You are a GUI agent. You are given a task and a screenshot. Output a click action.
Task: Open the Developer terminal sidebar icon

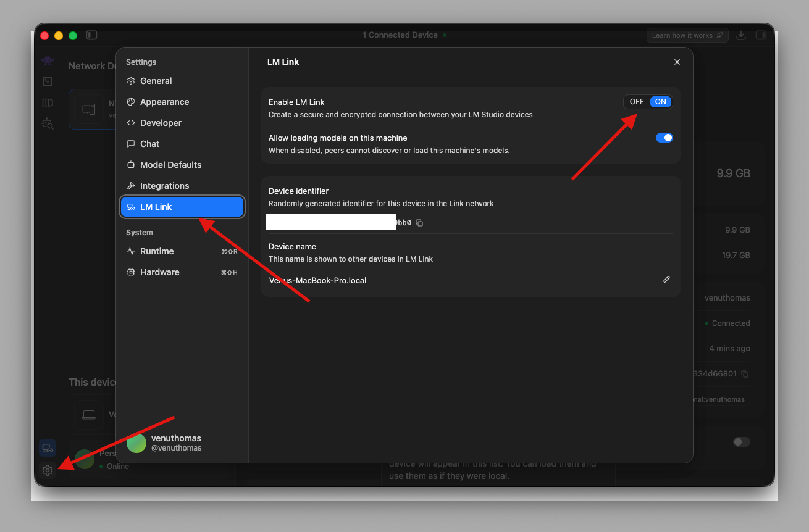[x=48, y=81]
